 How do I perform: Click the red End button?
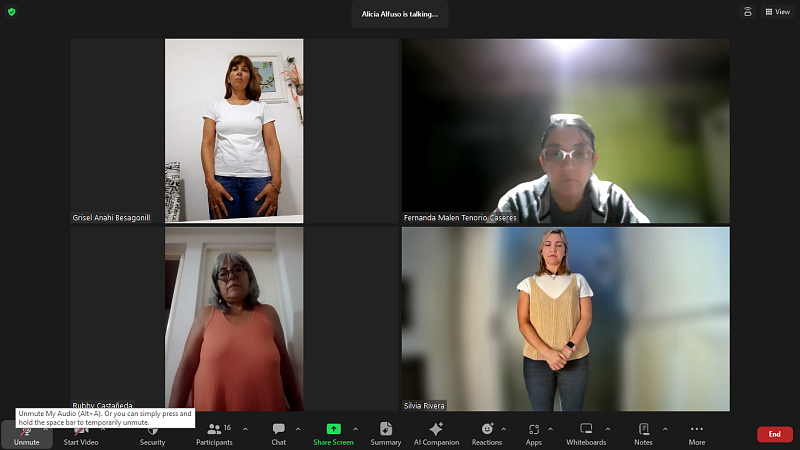click(x=774, y=434)
